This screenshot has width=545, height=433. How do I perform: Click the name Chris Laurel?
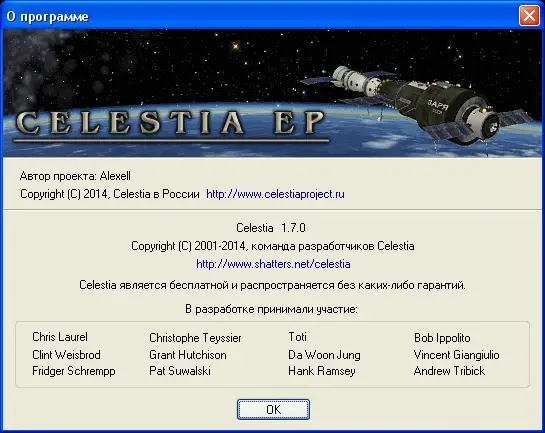click(60, 337)
